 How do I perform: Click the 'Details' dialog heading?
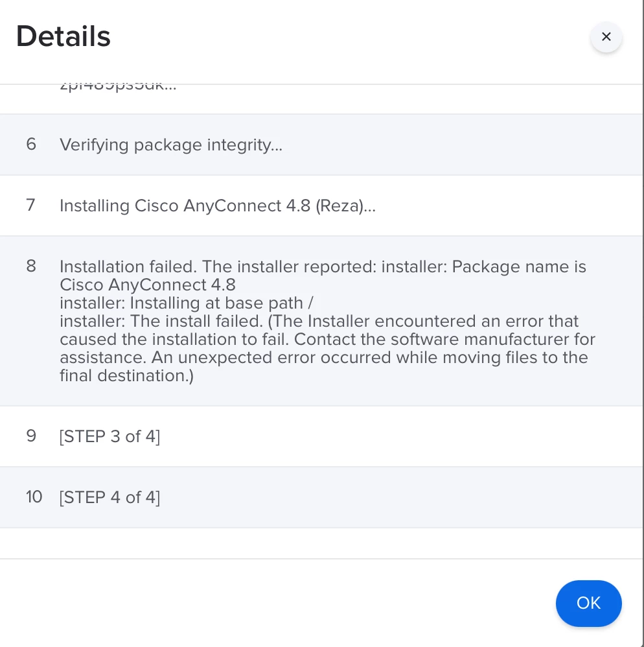point(63,36)
